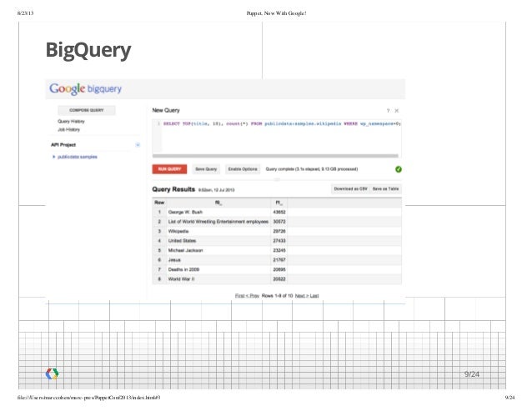Click Save as Table
Image resolution: width=532 pixels, height=411 pixels.
pos(385,189)
